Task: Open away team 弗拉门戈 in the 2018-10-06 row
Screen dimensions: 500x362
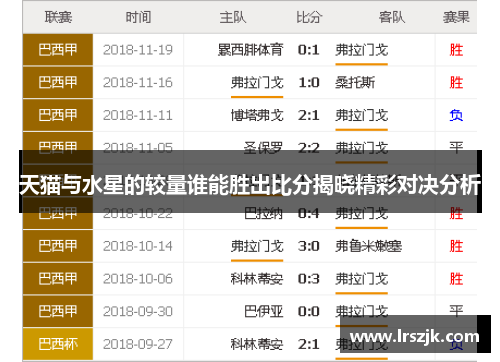Action: click(362, 279)
